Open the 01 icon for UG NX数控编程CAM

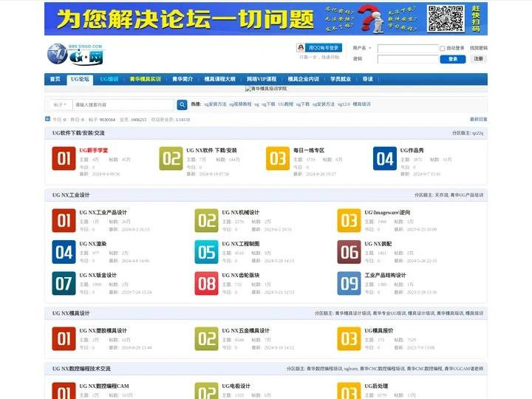[x=64, y=391]
